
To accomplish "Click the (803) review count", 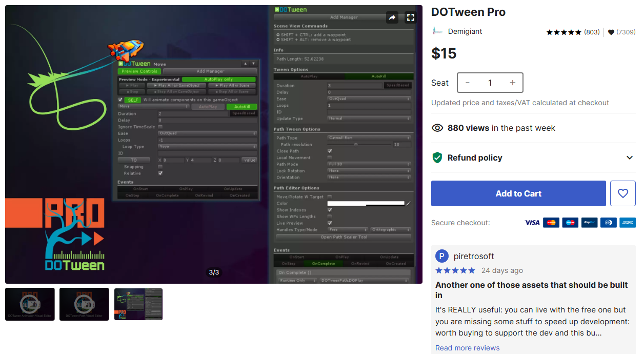I will pos(592,32).
